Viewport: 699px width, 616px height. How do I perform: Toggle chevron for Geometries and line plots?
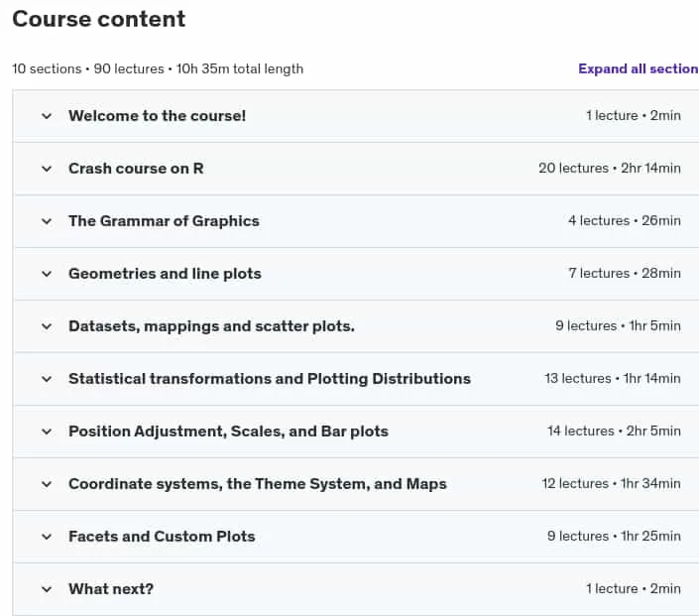pyautogui.click(x=47, y=274)
